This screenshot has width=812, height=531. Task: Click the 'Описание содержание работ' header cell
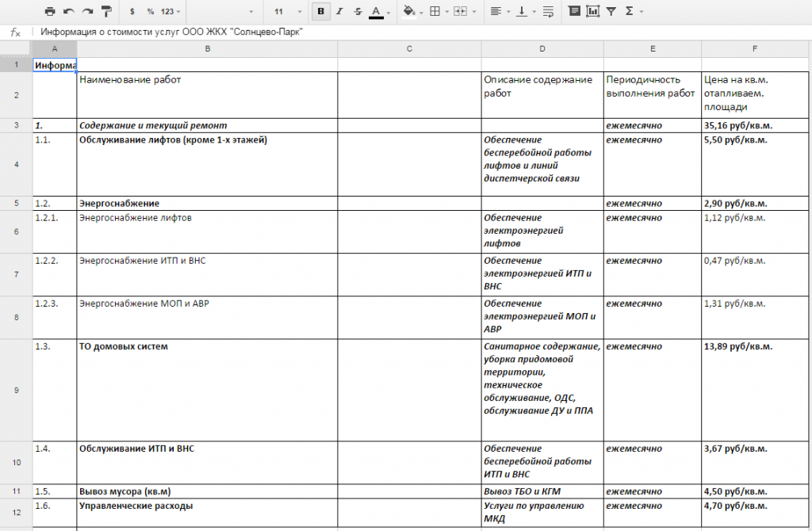coord(542,95)
